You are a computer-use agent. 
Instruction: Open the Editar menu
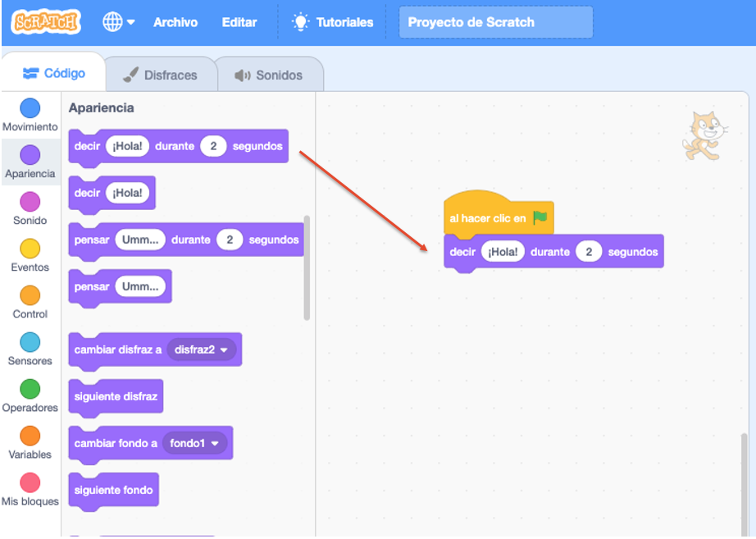(239, 22)
